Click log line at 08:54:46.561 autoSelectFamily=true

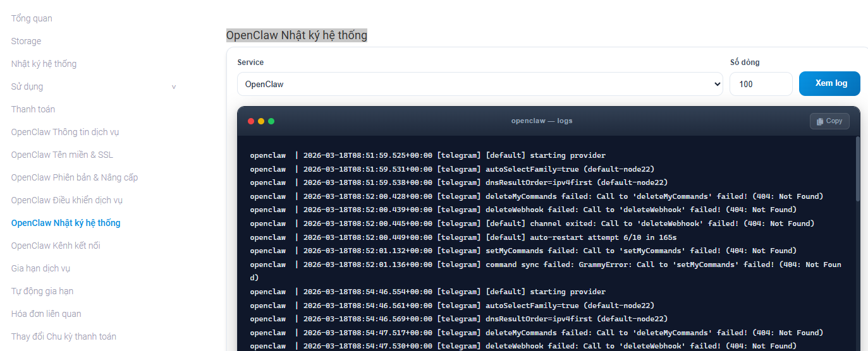[x=452, y=306]
